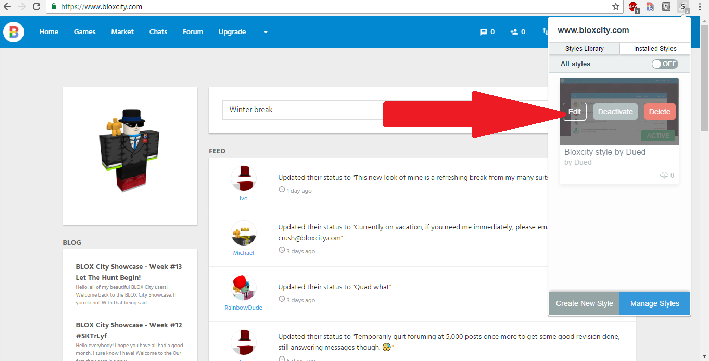
Task: Expand the navbar dropdown arrow after Upgrade
Action: click(x=265, y=32)
